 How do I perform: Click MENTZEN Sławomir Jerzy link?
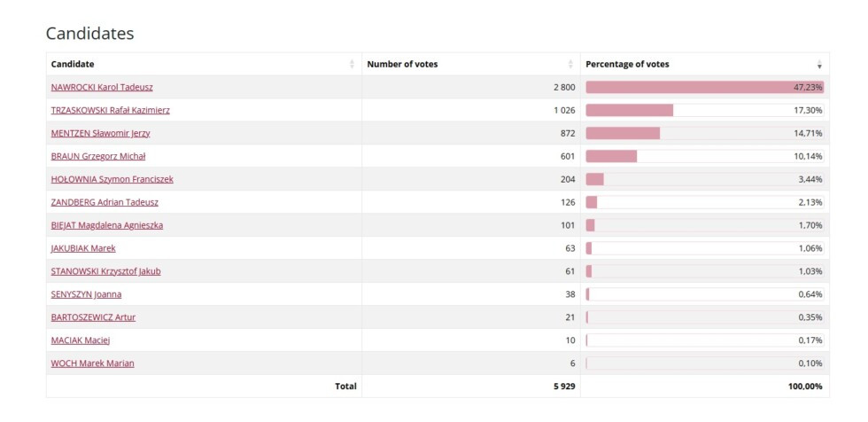pyautogui.click(x=100, y=134)
